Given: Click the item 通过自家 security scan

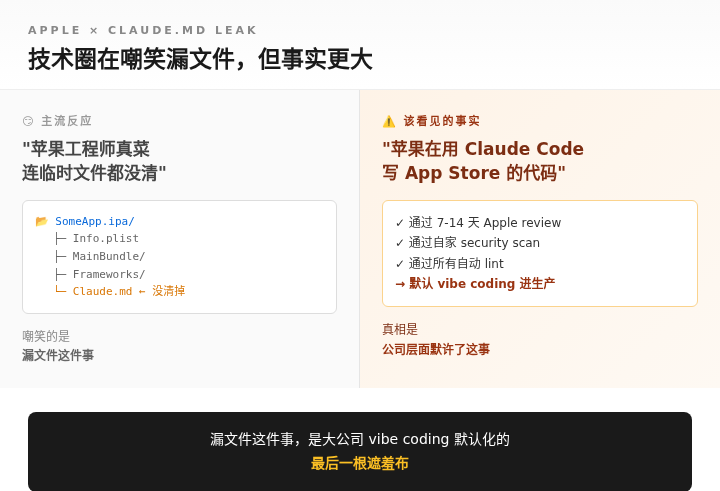Looking at the screenshot, I should click(467, 243).
